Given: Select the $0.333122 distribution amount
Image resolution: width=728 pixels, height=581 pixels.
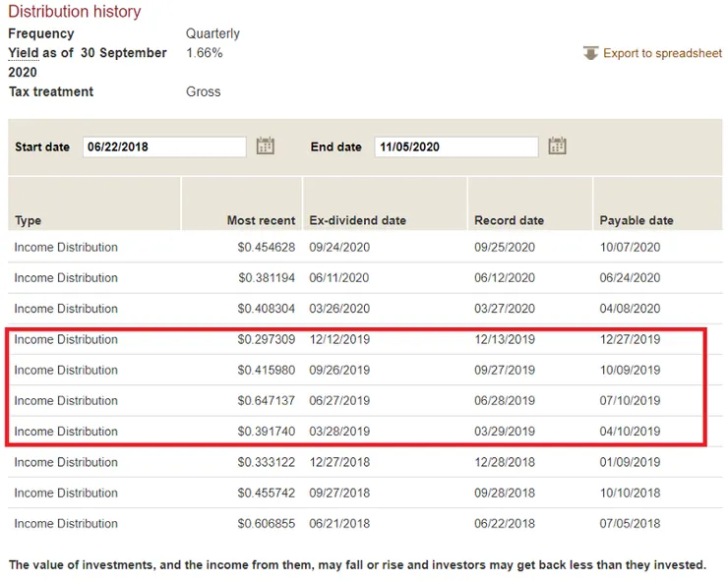Looking at the screenshot, I should pyautogui.click(x=267, y=462).
